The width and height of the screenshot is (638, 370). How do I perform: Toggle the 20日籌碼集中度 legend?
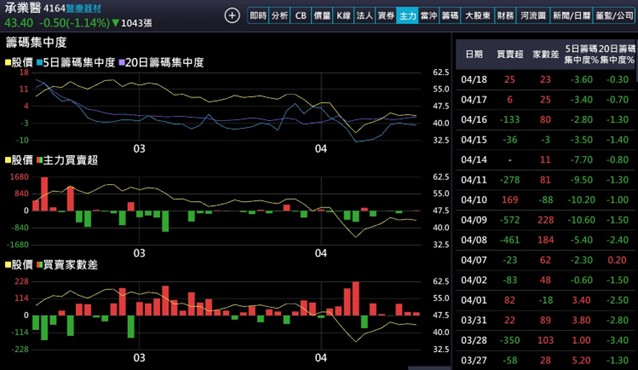click(161, 62)
